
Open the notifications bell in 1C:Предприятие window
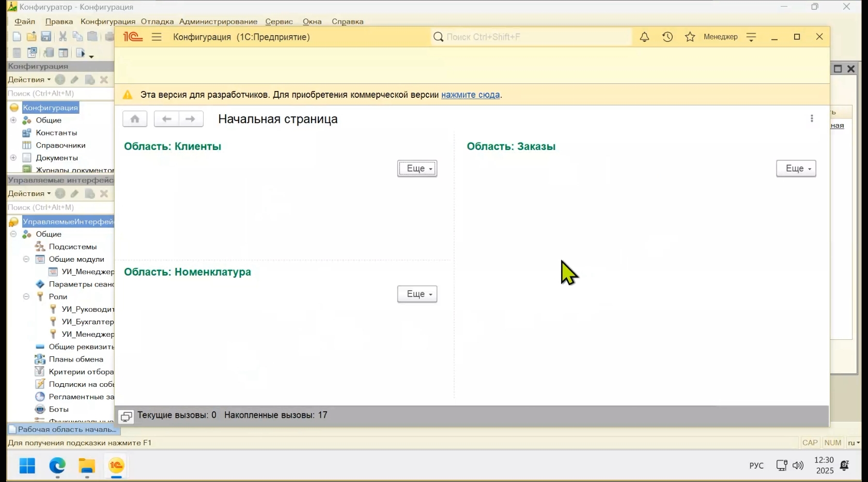point(644,37)
